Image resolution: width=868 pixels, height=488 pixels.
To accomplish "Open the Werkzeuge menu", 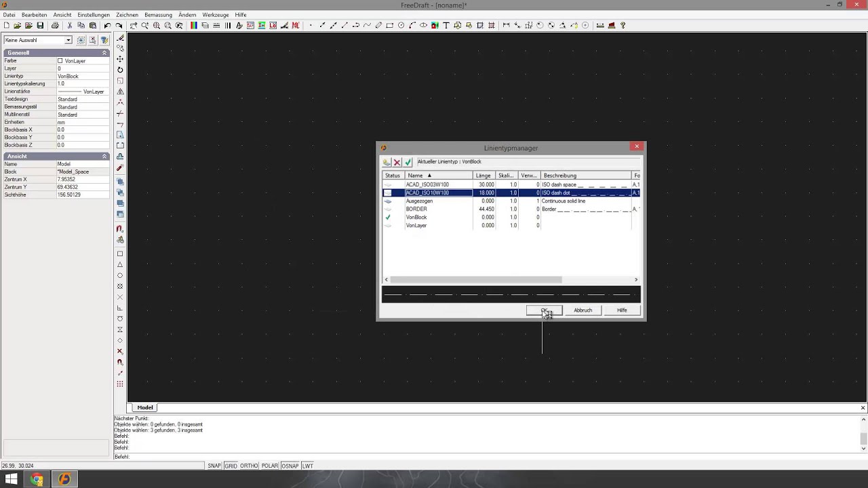I will [216, 14].
